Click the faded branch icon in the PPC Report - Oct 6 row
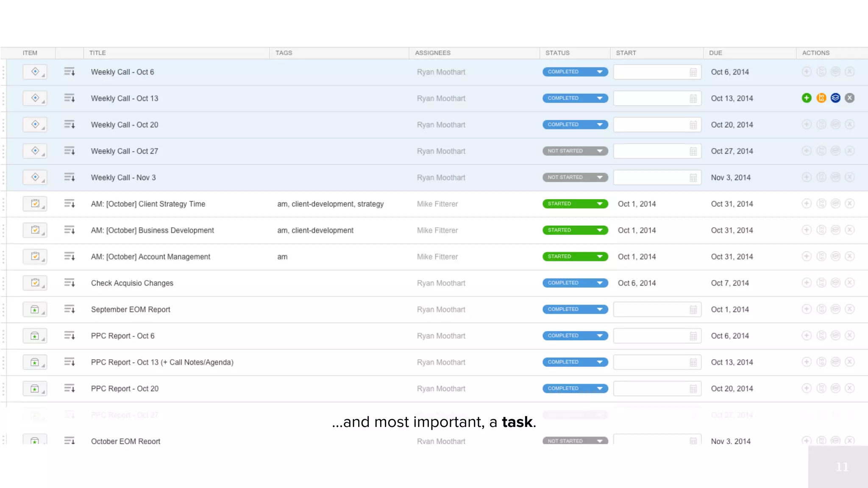 coord(821,335)
